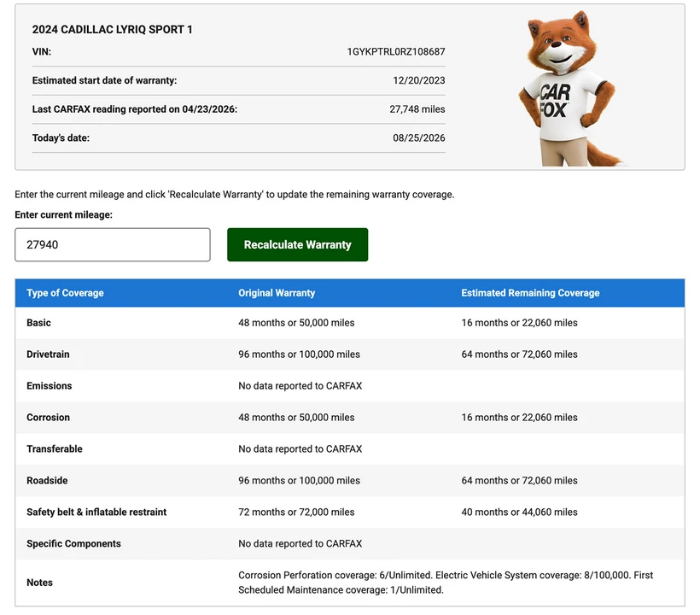Click the Emissions coverage row label

[50, 386]
